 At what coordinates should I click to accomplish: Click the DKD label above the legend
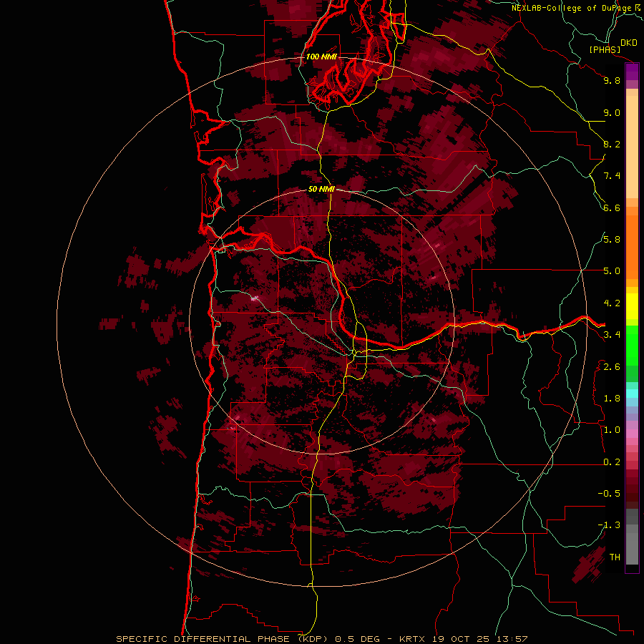[629, 43]
